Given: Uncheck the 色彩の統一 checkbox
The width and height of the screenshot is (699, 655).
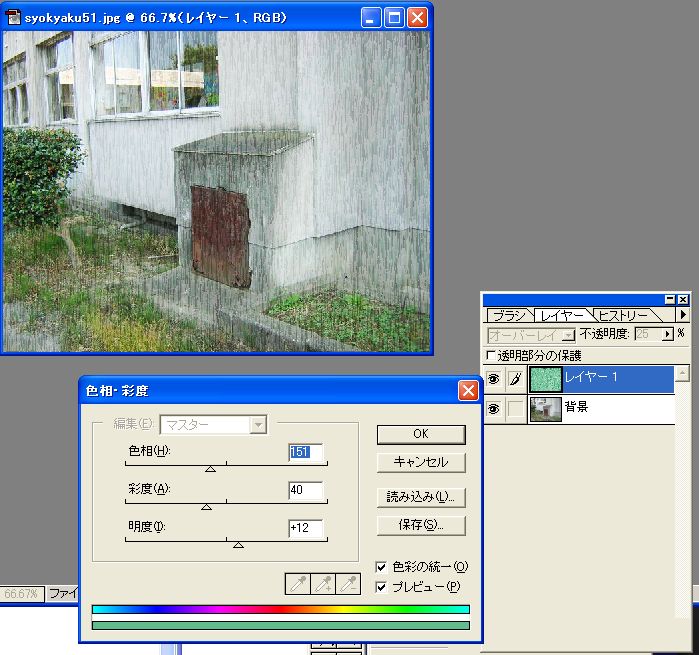Looking at the screenshot, I should (x=381, y=567).
